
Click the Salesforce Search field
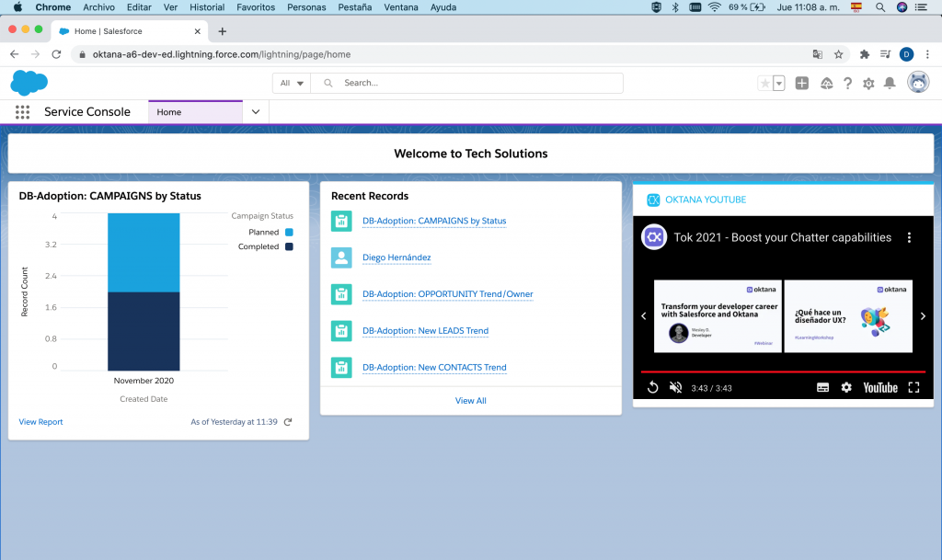[466, 83]
